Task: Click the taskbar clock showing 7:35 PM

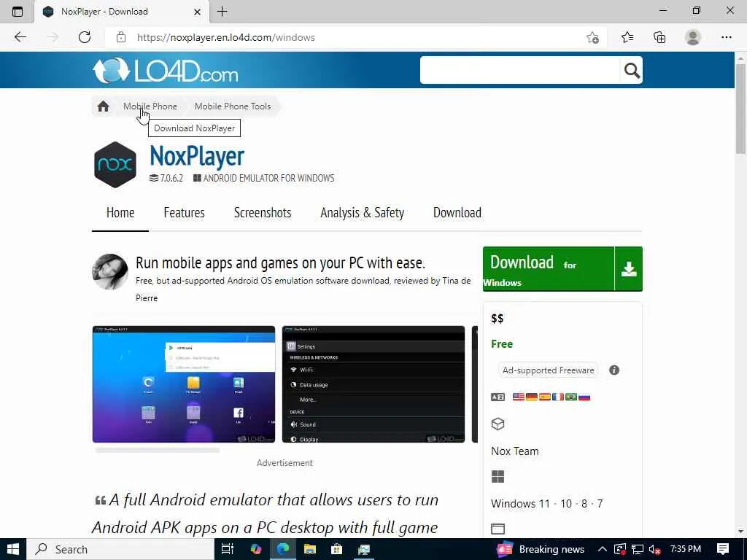Action: click(x=686, y=549)
